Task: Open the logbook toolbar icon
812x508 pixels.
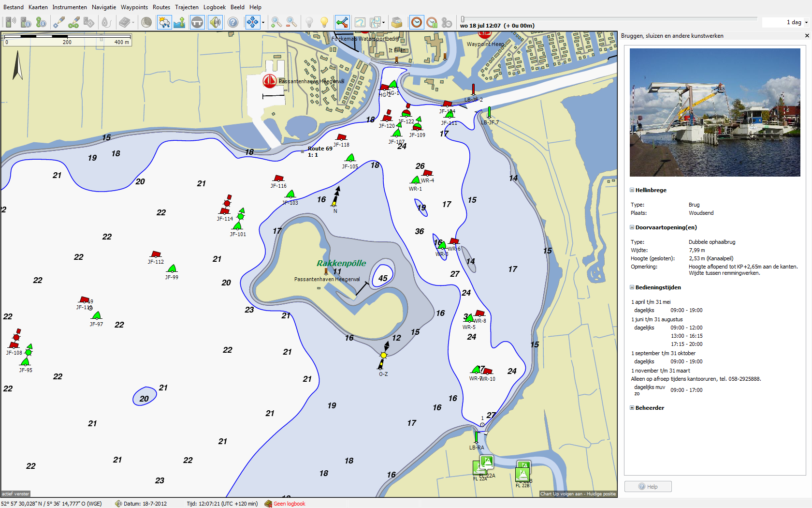Action: 125,22
